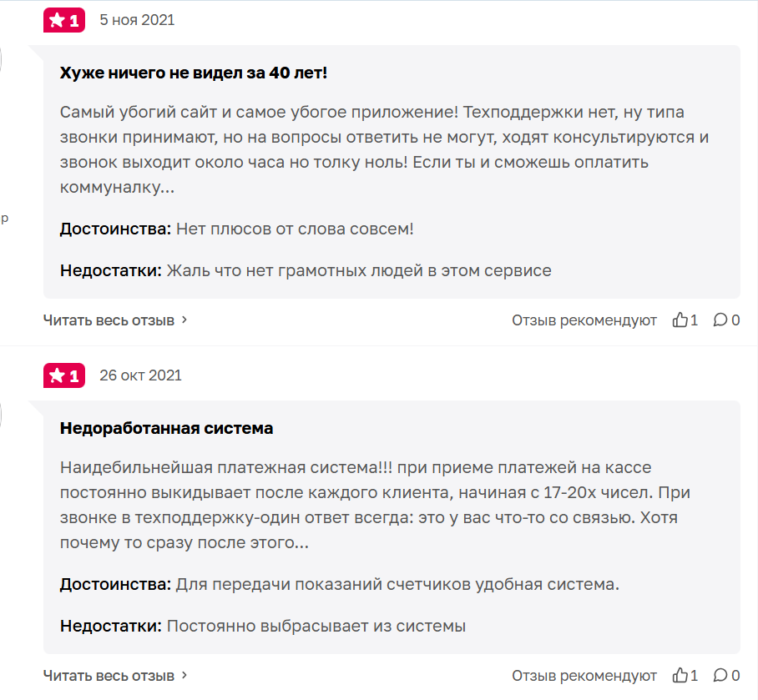Click star rating badge beside 5 ноя 2021
The width and height of the screenshot is (758, 700).
click(64, 20)
